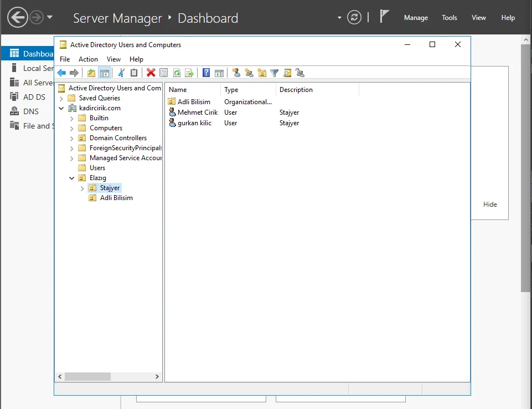Expand the Managed Service Accounts node
532x409 pixels.
[x=71, y=159]
